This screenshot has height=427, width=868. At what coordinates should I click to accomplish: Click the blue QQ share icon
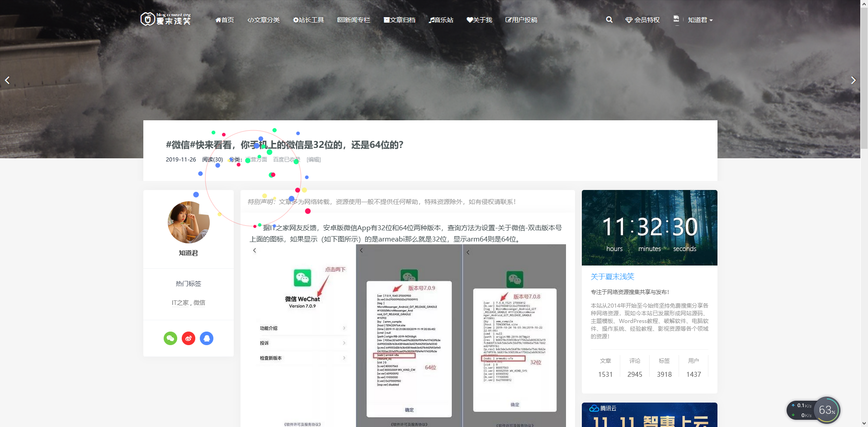tap(207, 338)
